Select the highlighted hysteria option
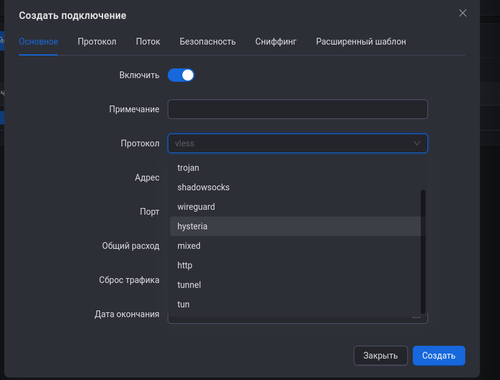Viewport: 500px width, 380px height. 295,226
